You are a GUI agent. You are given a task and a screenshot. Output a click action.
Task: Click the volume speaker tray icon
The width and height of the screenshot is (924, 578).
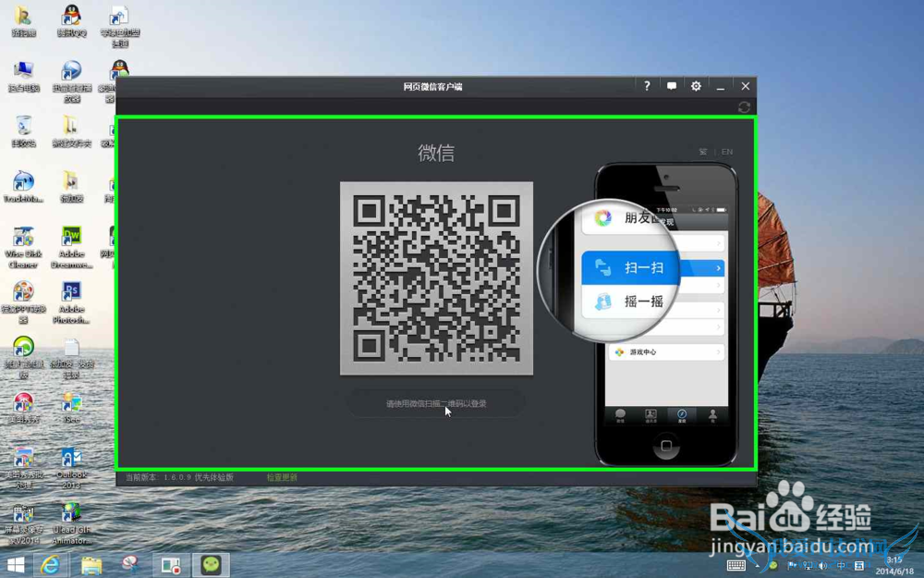822,566
